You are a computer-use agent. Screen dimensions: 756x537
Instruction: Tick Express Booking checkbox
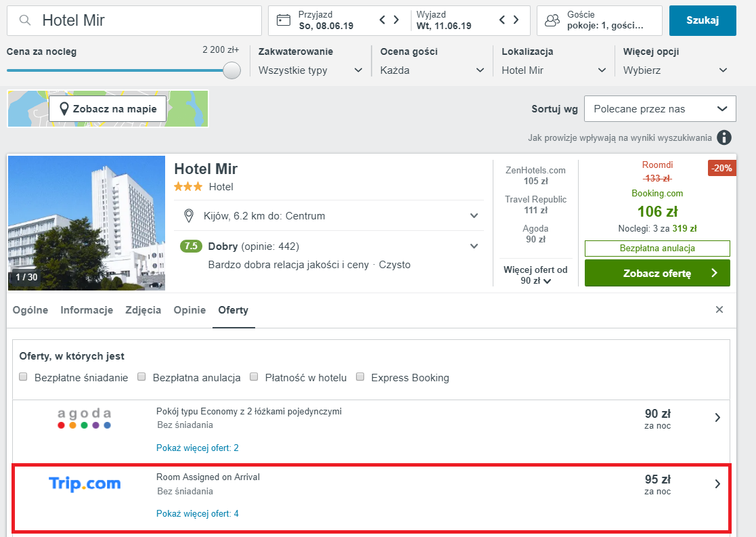[359, 377]
